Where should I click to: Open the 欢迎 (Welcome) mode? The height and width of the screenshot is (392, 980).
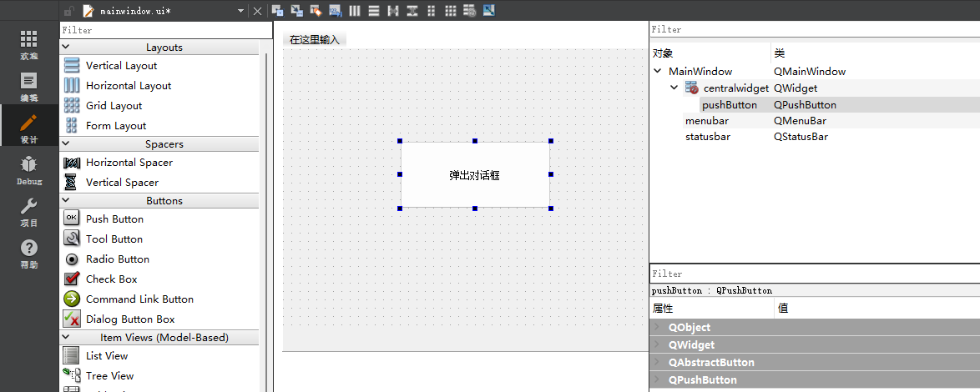pos(28,45)
